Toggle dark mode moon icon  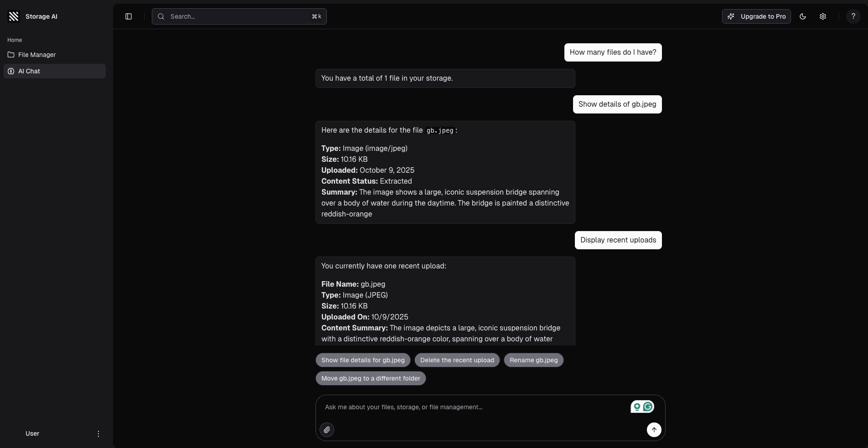point(803,16)
